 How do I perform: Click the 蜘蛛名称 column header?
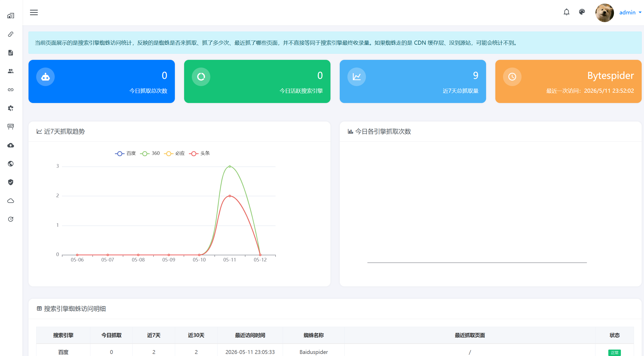click(x=314, y=335)
